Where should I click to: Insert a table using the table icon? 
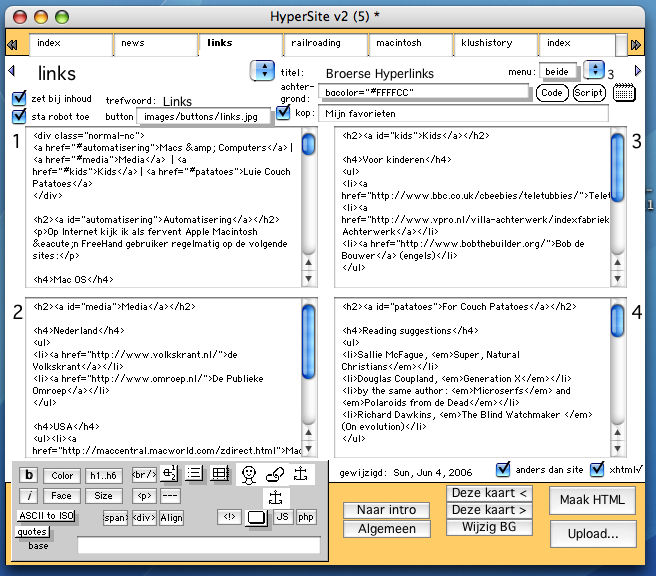click(220, 474)
